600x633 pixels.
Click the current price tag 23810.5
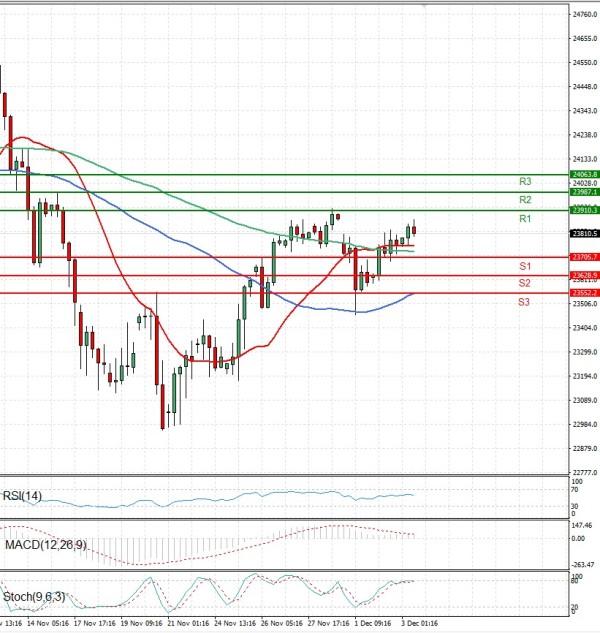click(584, 234)
